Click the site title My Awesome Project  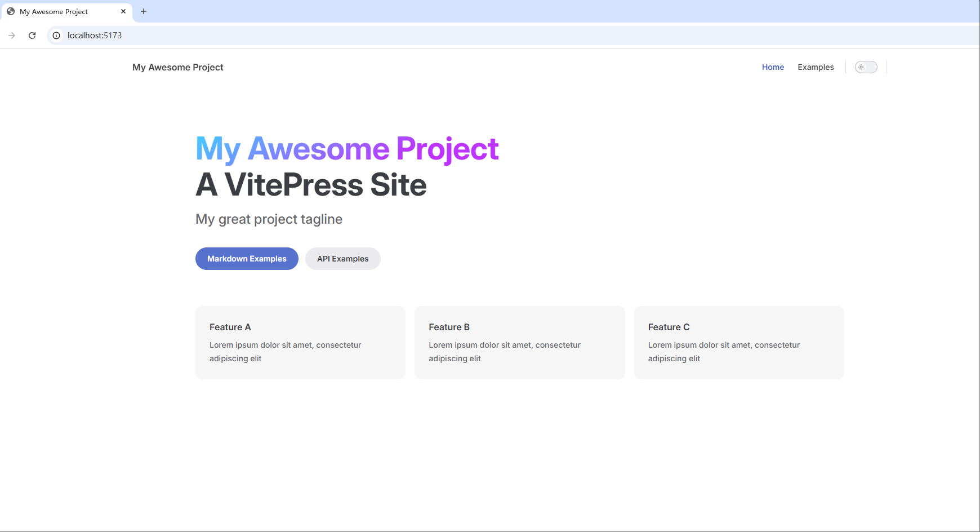coord(177,67)
